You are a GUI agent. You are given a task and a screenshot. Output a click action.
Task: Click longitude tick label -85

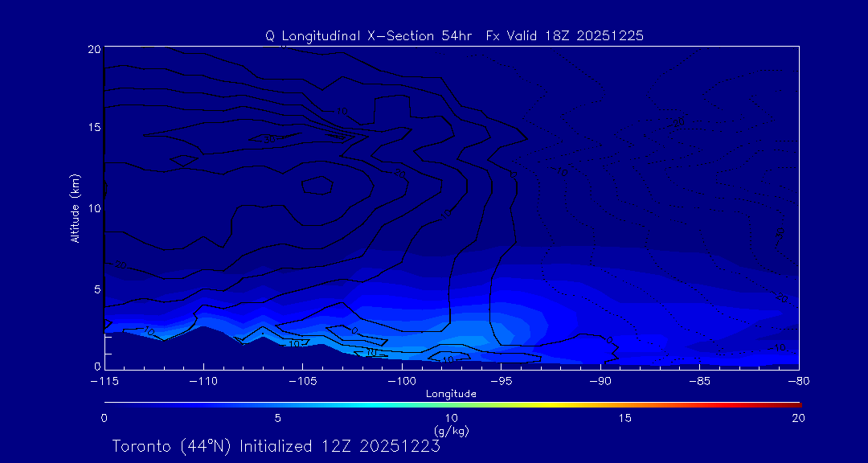click(700, 382)
